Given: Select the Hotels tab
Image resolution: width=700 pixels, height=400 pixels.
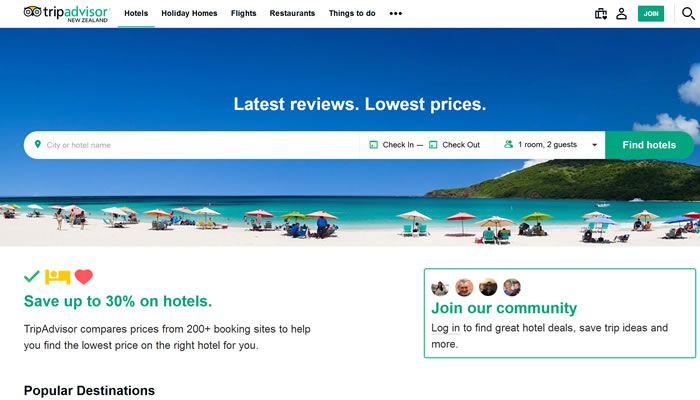Looking at the screenshot, I should click(136, 13).
